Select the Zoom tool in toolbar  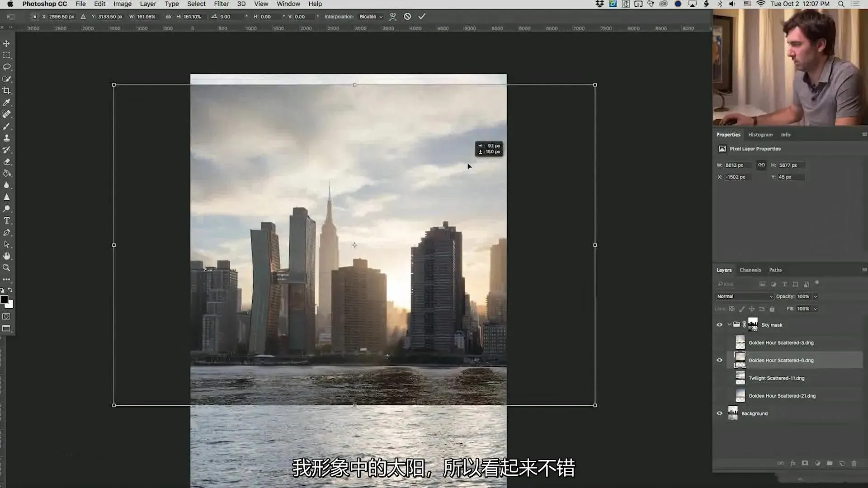[6, 267]
